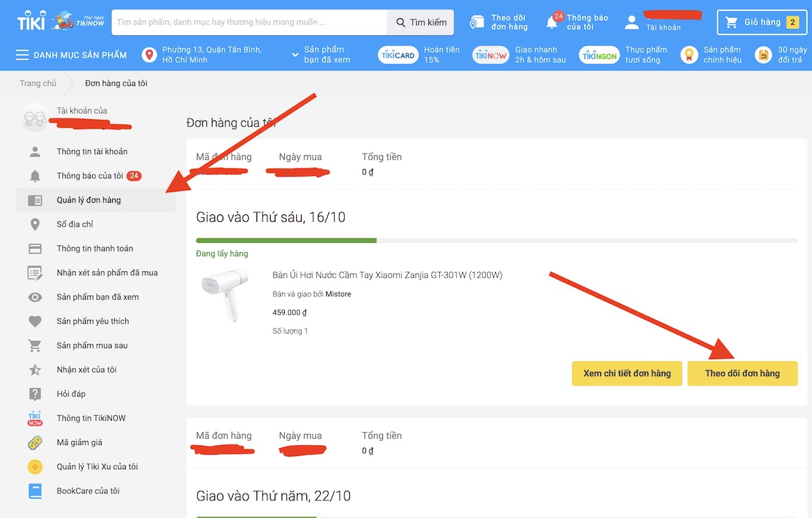The image size is (812, 518).
Task: Open the Danh mục sản phẩm hamburger menu
Action: tap(22, 55)
